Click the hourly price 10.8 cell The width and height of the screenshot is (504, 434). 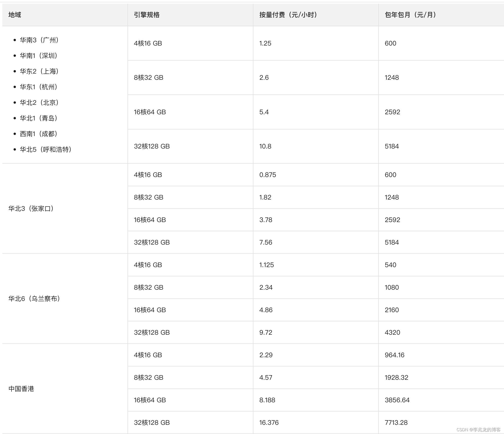point(265,146)
